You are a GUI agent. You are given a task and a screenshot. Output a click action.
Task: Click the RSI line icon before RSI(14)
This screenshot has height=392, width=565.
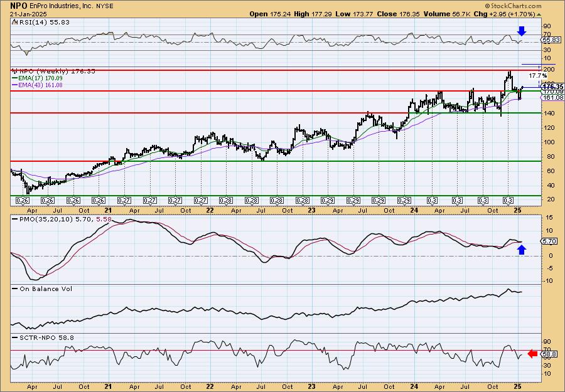click(15, 22)
